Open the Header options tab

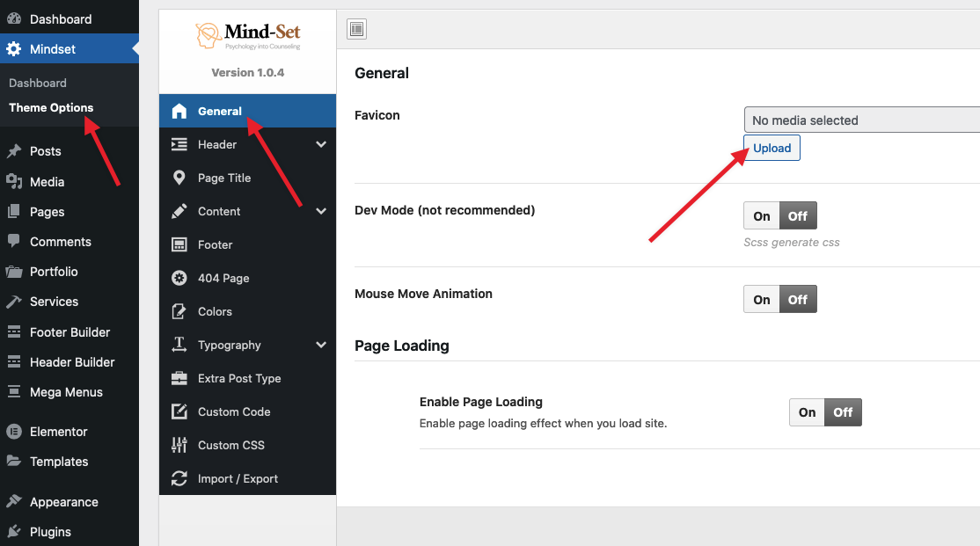247,144
